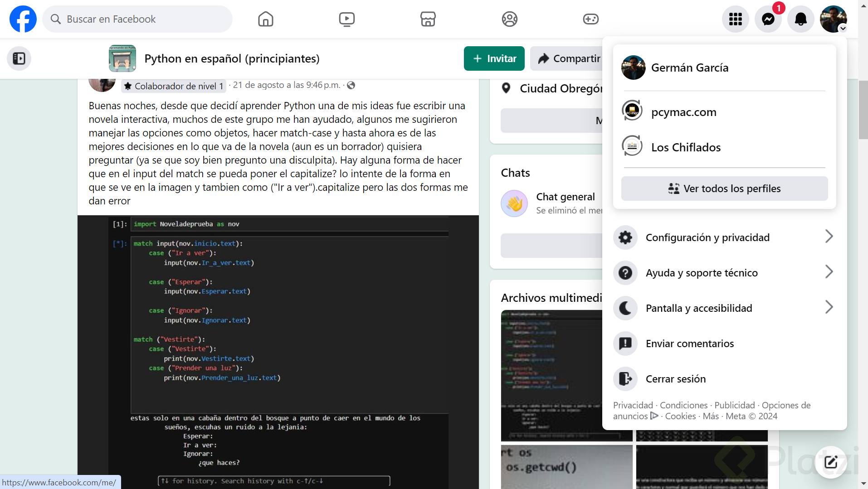
Task: Open the Video (Watch) icon
Action: pos(347,19)
